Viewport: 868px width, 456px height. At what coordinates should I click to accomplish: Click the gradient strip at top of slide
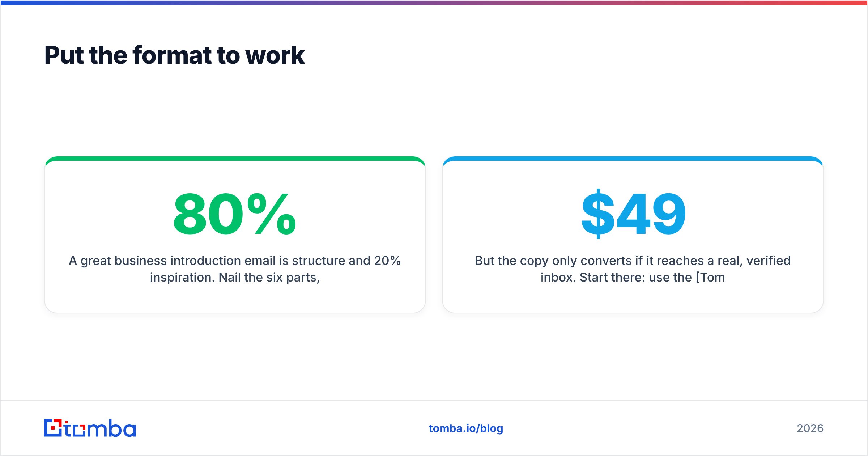[434, 3]
